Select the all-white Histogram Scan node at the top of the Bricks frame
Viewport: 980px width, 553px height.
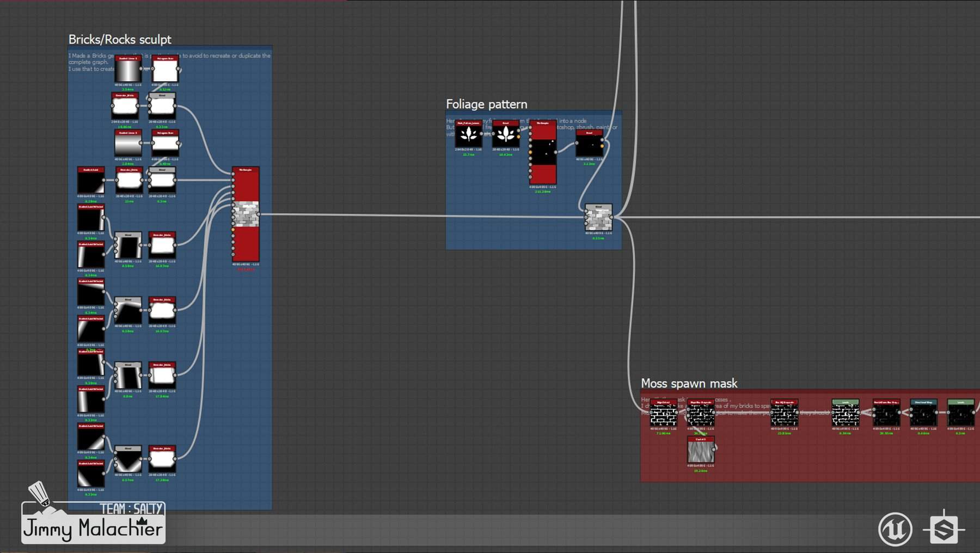[165, 69]
